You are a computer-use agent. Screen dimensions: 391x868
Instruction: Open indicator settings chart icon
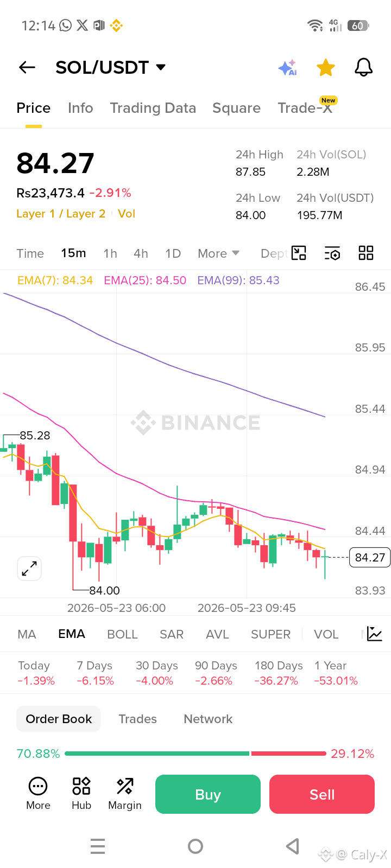(375, 634)
